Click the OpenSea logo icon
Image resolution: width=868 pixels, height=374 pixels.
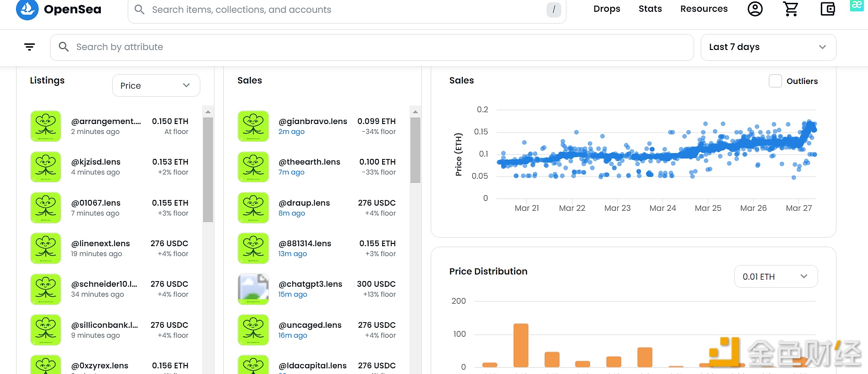click(x=27, y=9)
